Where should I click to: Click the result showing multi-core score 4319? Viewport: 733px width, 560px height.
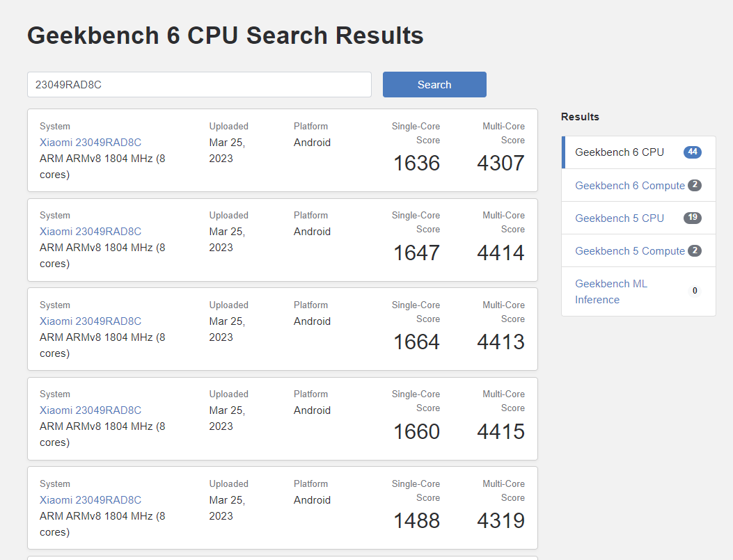coord(501,520)
